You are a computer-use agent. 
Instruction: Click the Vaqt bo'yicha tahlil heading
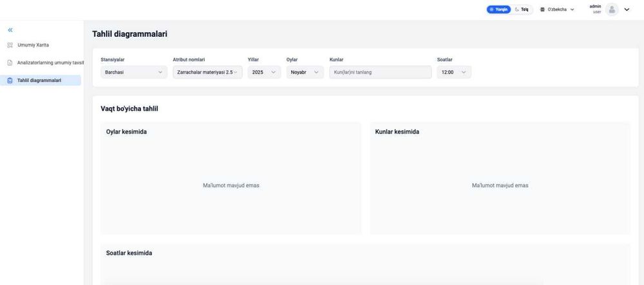[x=129, y=109]
